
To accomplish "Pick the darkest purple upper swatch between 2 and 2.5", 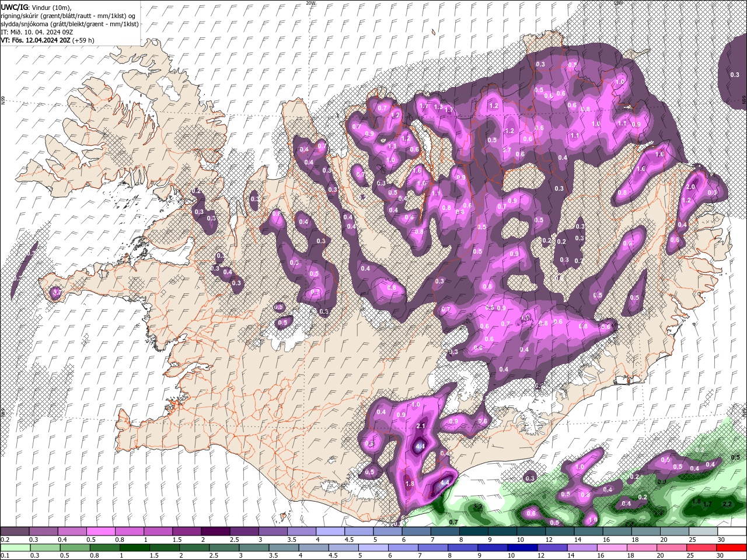I will [x=215, y=531].
